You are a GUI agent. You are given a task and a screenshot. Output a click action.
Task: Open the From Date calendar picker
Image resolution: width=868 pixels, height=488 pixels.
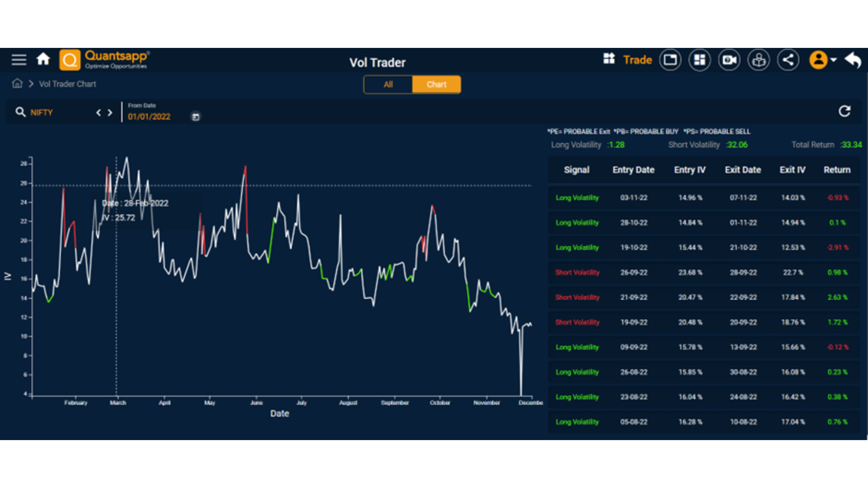[196, 117]
